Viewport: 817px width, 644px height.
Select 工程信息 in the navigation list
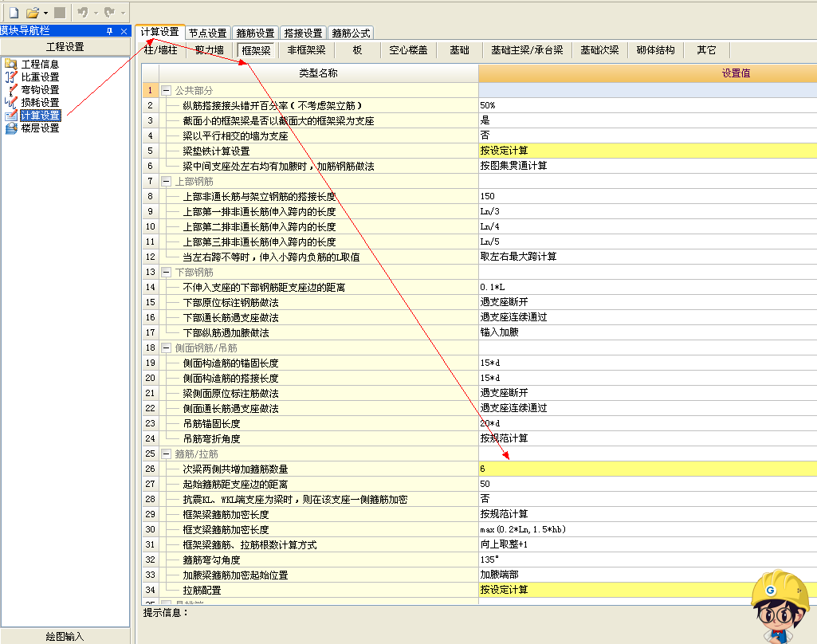pos(40,64)
